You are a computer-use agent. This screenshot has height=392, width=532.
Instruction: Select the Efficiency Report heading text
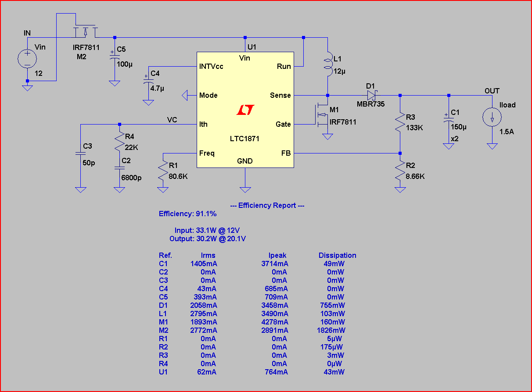coord(267,205)
